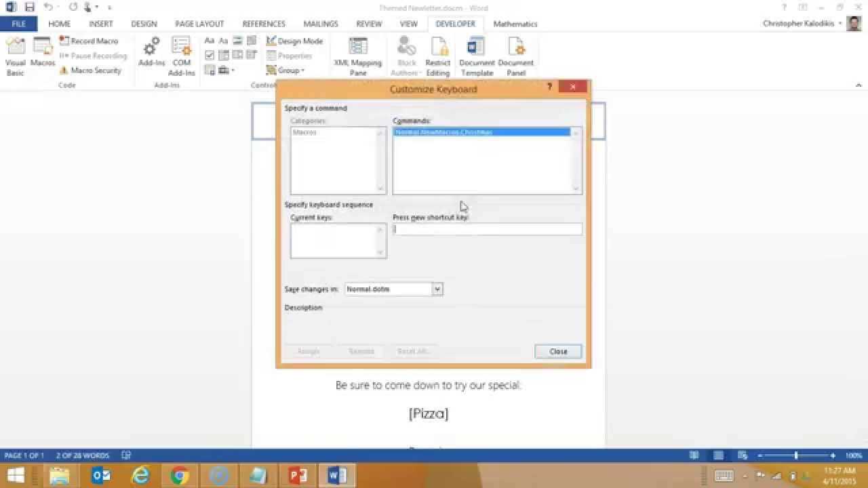
Task: Open the Macros list button
Action: pos(42,53)
